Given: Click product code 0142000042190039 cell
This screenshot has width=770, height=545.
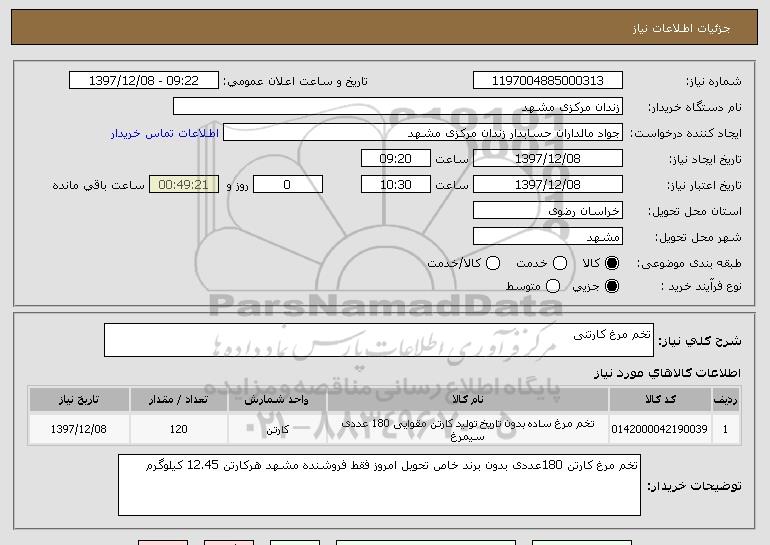Looking at the screenshot, I should point(660,429).
